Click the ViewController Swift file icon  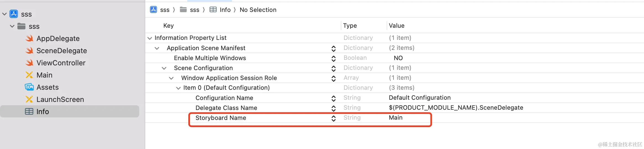29,63
